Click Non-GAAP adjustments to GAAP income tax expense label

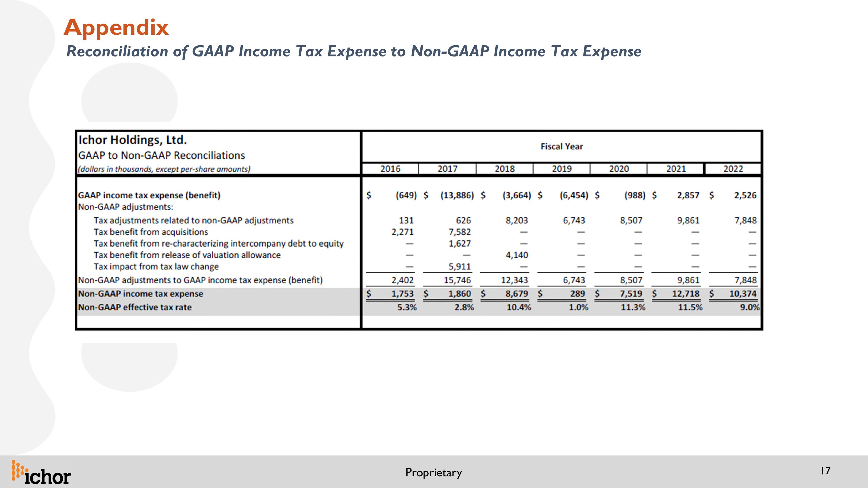tap(200, 280)
